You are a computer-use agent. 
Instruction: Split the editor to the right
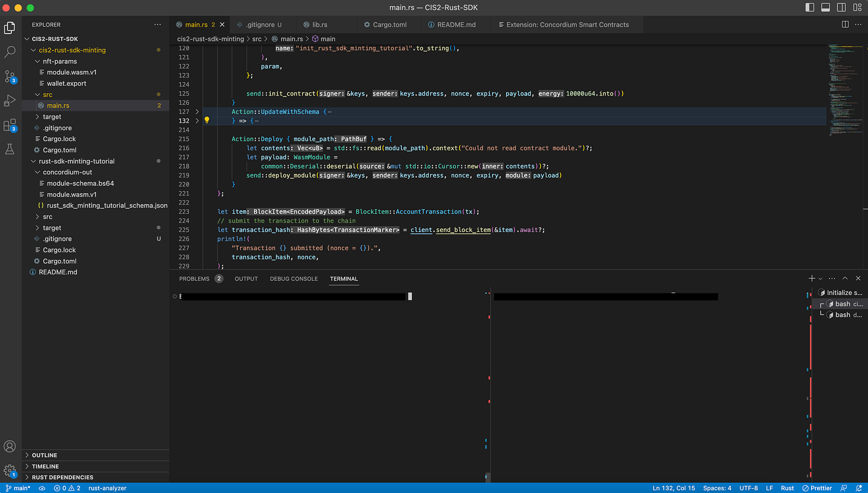pos(845,24)
